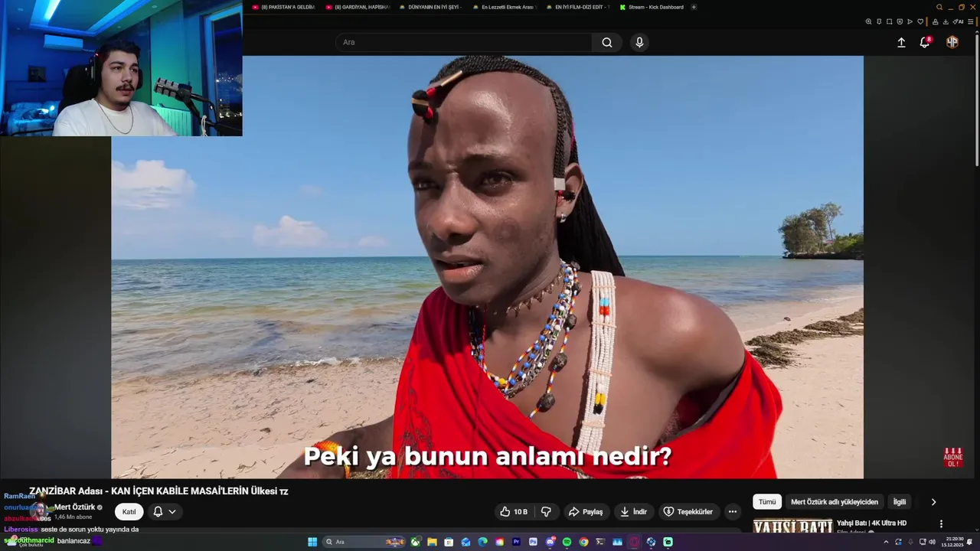Switch to the 'En Lezzetli Ekmek Arası' tab
Screen dimensions: 980x551
[504, 7]
